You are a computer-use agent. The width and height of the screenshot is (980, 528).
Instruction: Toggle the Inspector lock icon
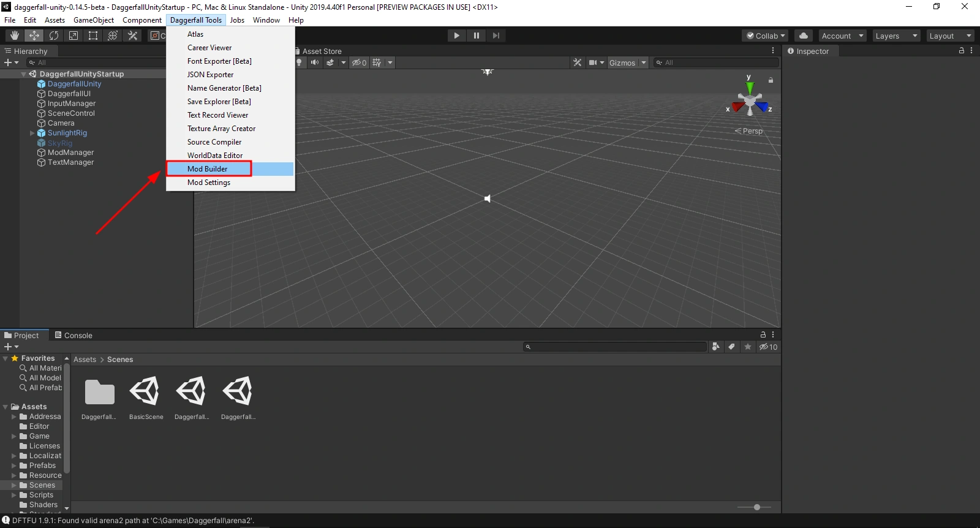point(962,51)
